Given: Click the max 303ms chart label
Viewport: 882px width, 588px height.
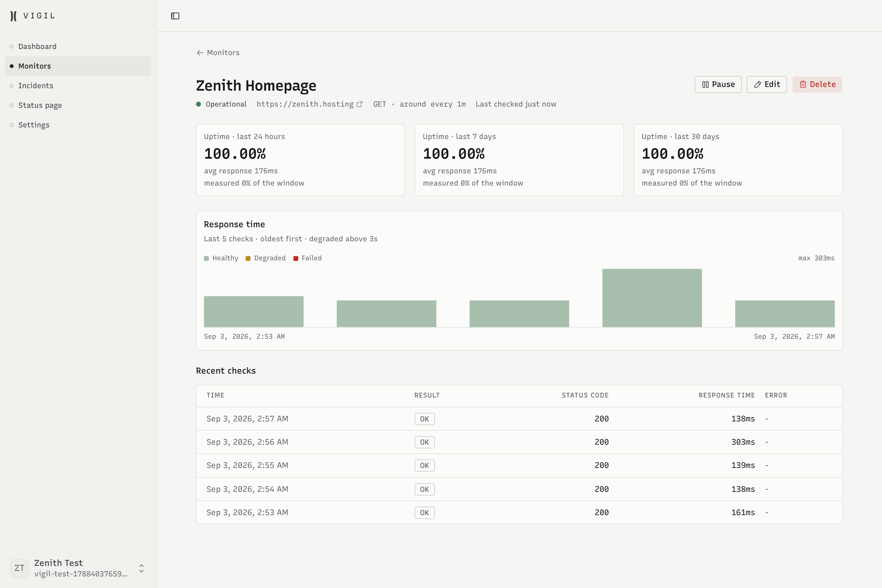Looking at the screenshot, I should click(816, 258).
